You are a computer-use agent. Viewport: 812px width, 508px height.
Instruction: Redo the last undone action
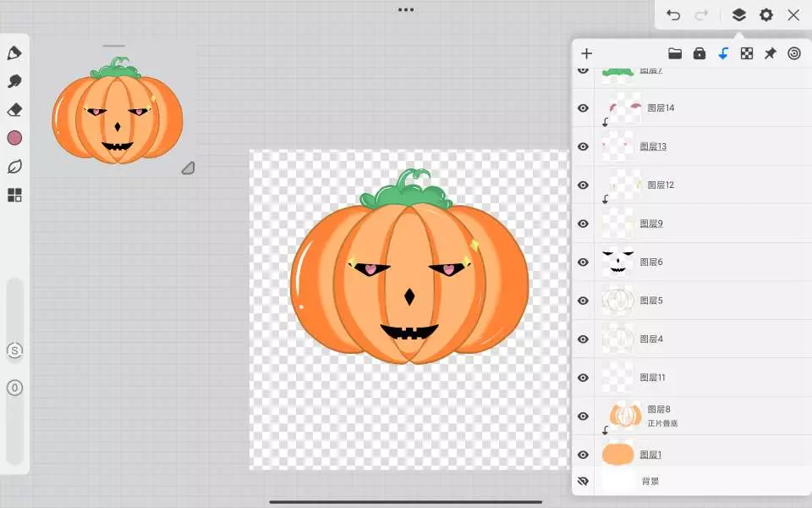(701, 15)
